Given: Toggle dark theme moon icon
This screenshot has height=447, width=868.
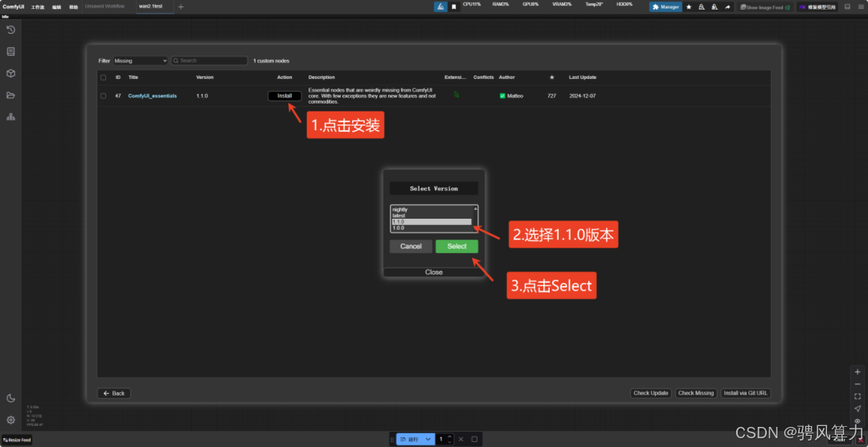Looking at the screenshot, I should [10, 398].
